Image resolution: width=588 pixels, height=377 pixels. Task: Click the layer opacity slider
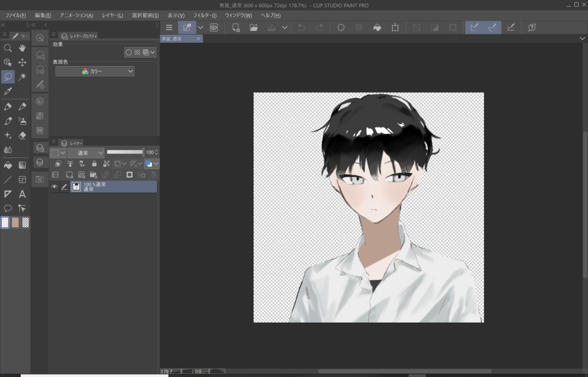coord(125,152)
